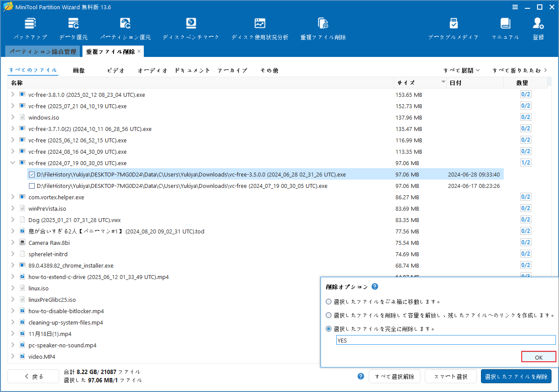This screenshot has width=559, height=392.
Task: Open the マニュアル
Action: pyautogui.click(x=505, y=27)
